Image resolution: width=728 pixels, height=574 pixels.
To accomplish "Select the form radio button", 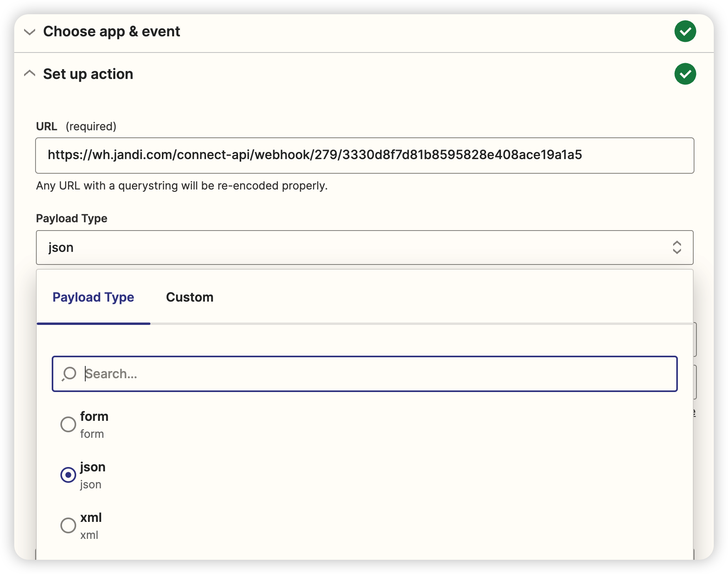I will [68, 424].
